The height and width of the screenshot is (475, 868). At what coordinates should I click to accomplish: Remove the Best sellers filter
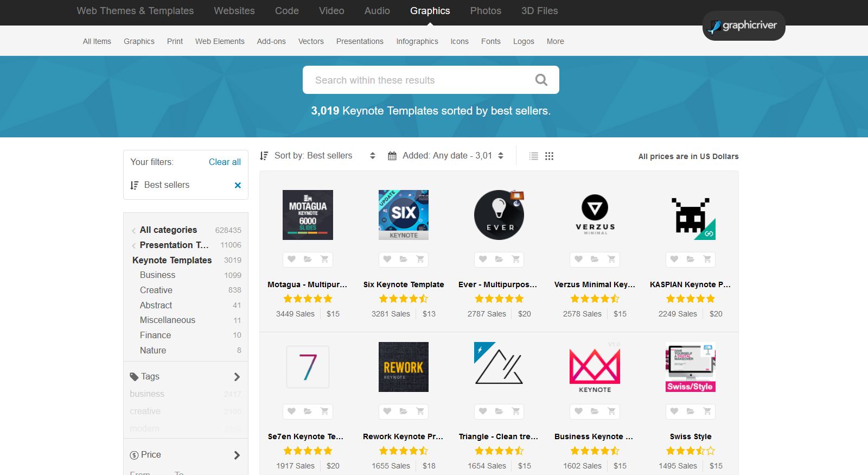click(238, 185)
